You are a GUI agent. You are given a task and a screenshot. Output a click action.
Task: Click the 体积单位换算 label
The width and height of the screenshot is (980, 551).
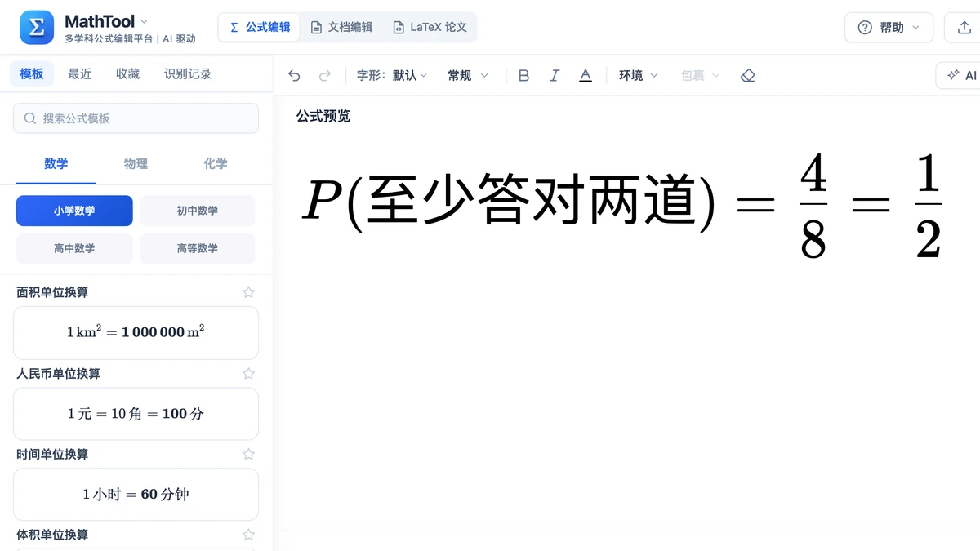tap(52, 535)
